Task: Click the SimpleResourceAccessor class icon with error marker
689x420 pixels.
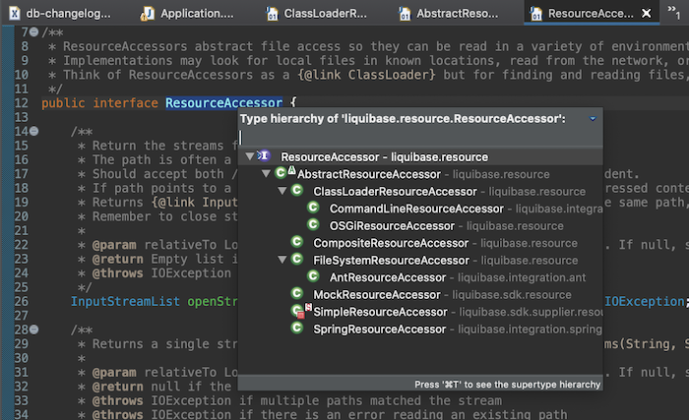Action: pyautogui.click(x=297, y=311)
